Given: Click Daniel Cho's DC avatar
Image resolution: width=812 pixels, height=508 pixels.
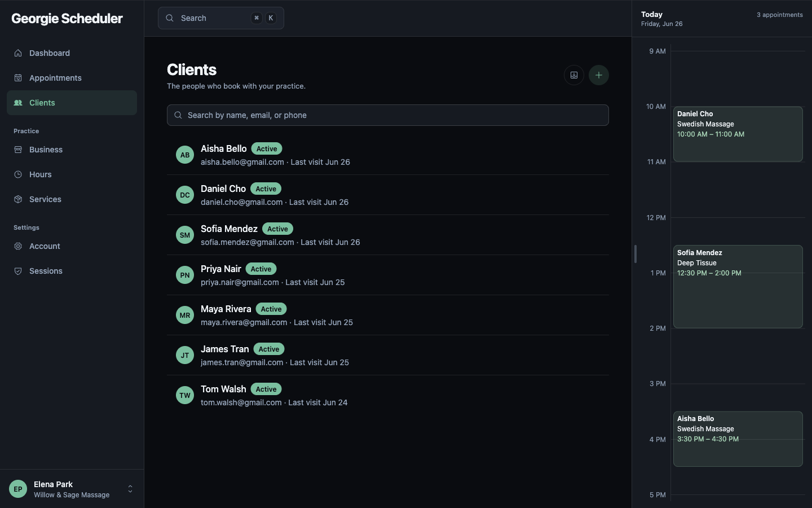Looking at the screenshot, I should 185,195.
